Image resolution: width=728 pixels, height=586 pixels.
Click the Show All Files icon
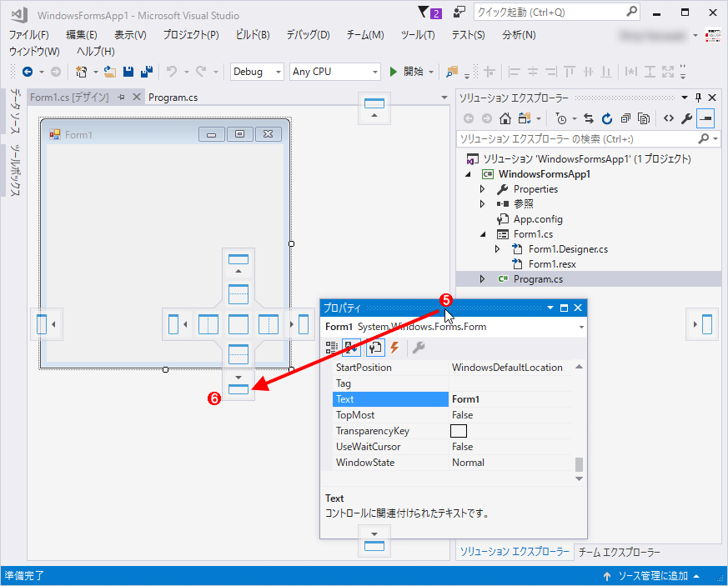644,118
